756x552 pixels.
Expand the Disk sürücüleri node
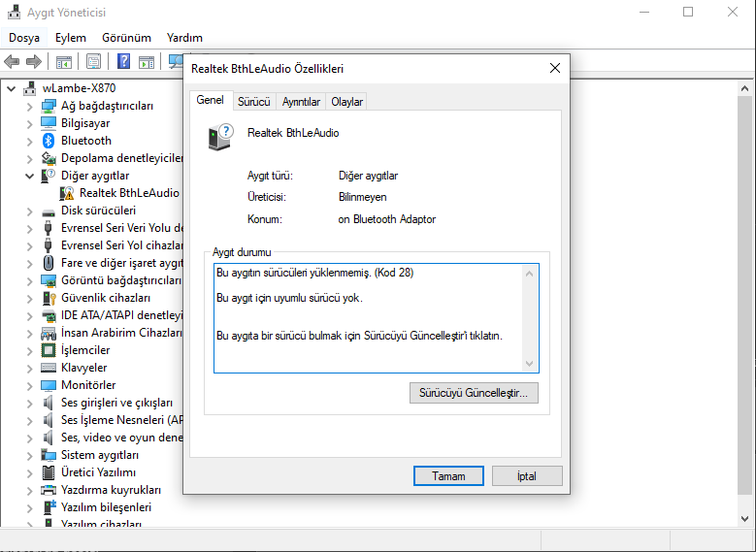coord(29,211)
